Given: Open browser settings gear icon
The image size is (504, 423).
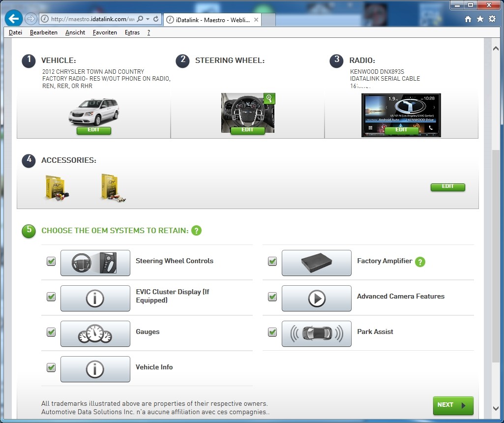Looking at the screenshot, I should [492, 19].
